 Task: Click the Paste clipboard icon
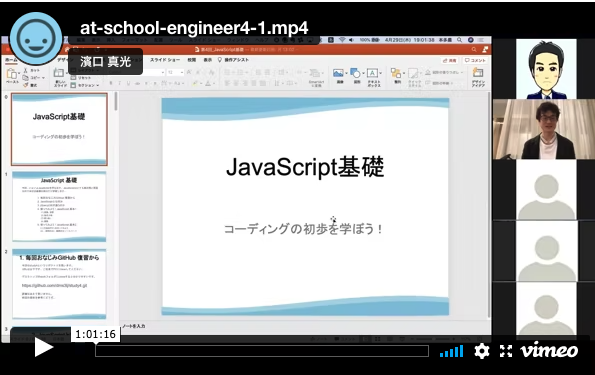point(12,76)
